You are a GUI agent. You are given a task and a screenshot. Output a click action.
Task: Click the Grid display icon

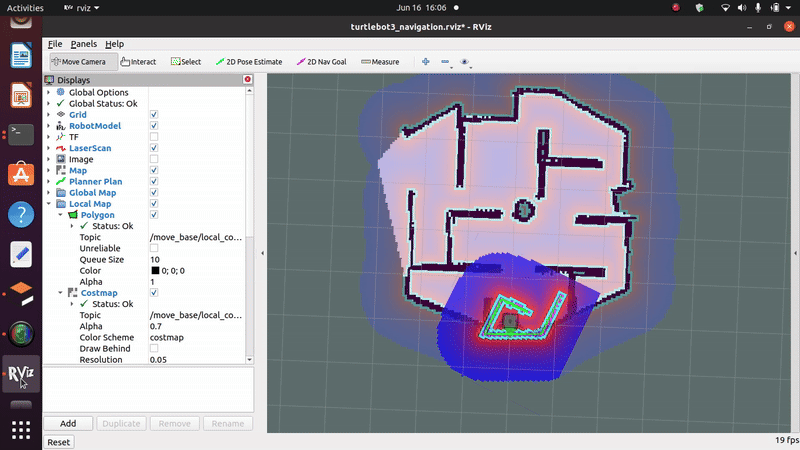(61, 114)
